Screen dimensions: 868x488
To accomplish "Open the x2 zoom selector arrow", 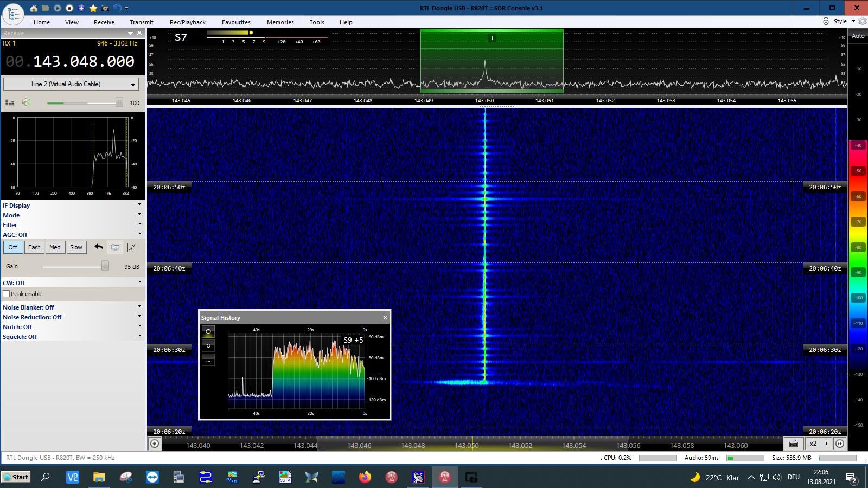I will coord(827,444).
